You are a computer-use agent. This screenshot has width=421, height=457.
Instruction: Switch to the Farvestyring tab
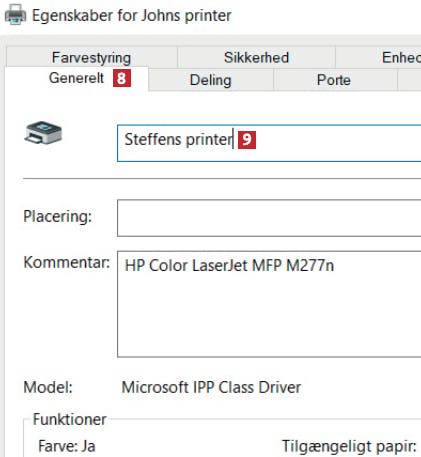tap(92, 57)
